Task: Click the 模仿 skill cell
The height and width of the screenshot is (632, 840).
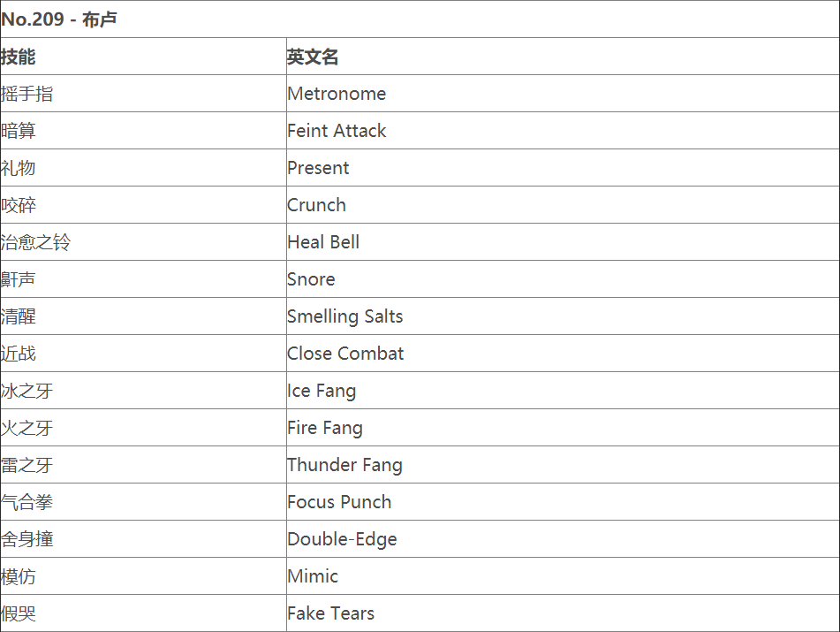Action: [19, 576]
